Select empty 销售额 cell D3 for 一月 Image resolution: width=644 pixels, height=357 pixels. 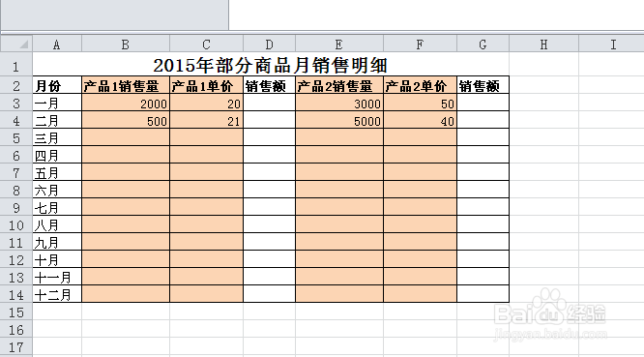coord(270,103)
